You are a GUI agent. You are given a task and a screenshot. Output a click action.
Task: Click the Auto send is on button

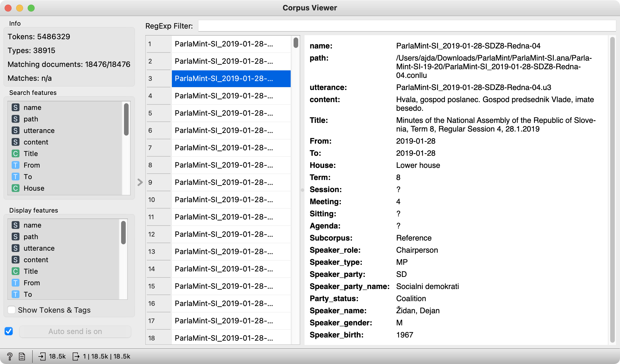[x=75, y=331]
